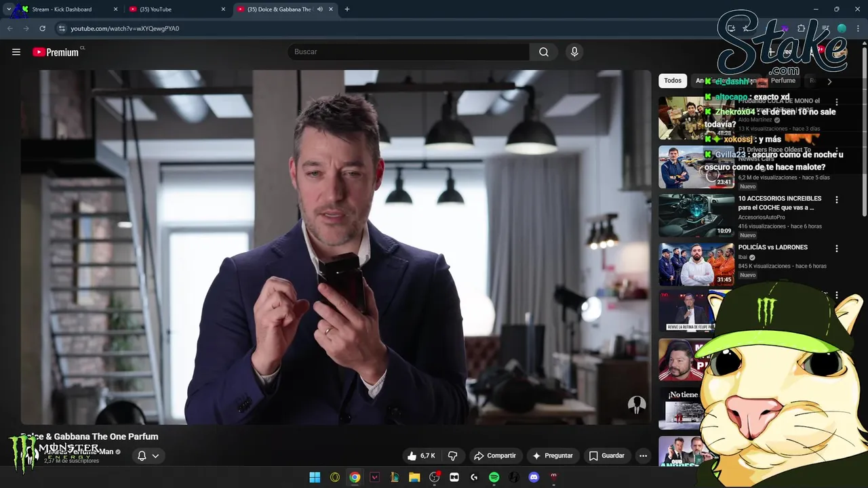The height and width of the screenshot is (488, 868).
Task: Click the AccesoriosAutoPro channel name
Action: click(x=762, y=218)
